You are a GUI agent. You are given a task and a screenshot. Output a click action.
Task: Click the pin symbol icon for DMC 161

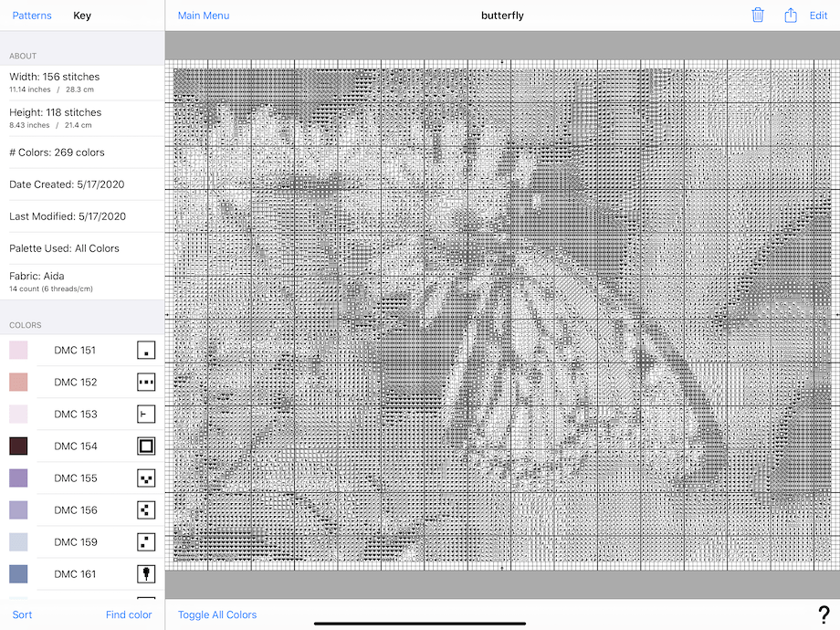point(146,573)
